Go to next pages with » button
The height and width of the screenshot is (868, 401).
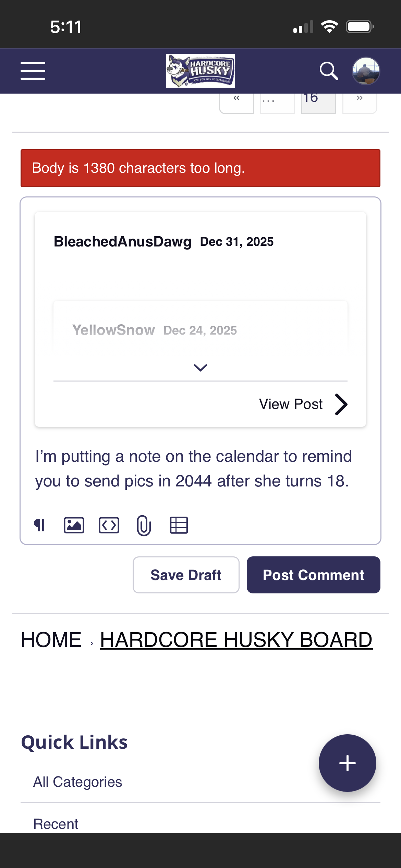(360, 101)
